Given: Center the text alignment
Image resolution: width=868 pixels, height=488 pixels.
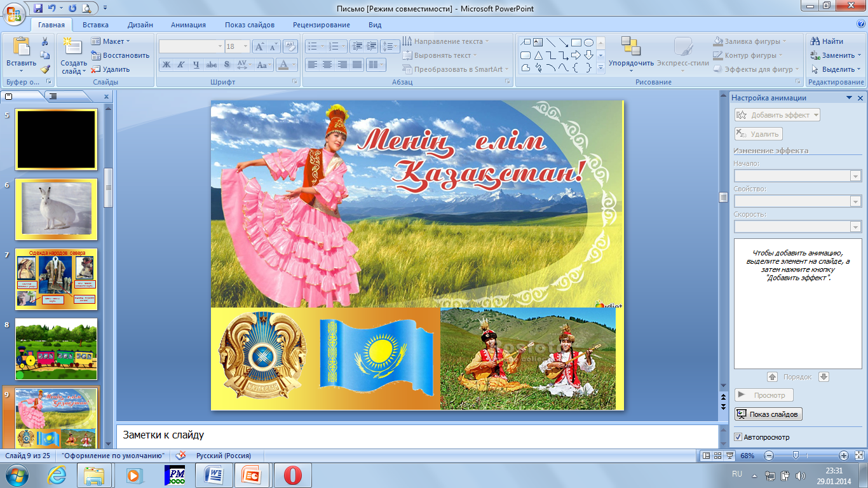Looking at the screenshot, I should [x=327, y=65].
